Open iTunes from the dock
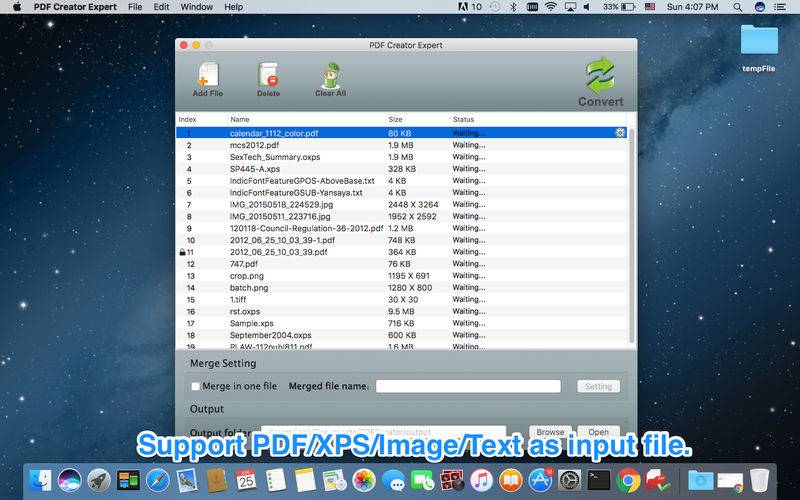 [x=481, y=480]
